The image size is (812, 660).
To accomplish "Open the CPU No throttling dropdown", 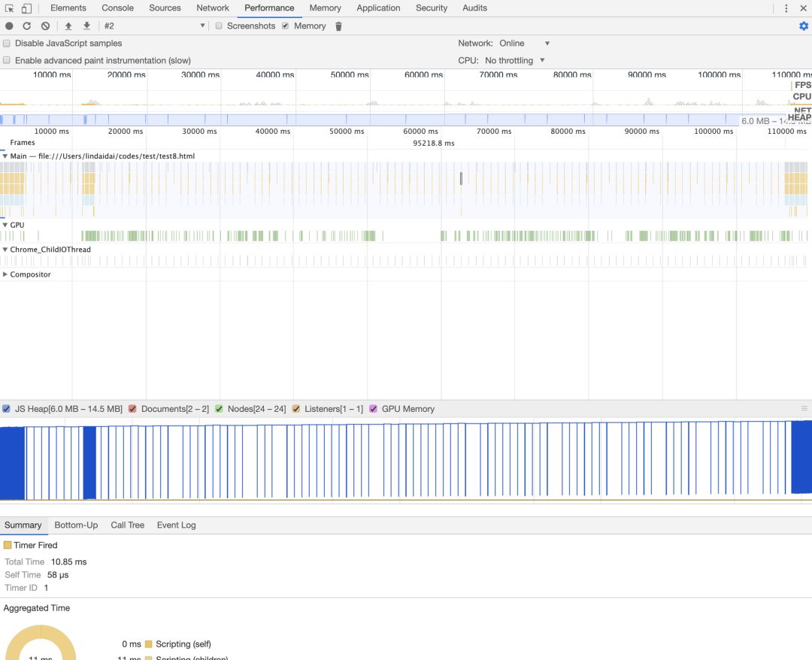I will 515,61.
